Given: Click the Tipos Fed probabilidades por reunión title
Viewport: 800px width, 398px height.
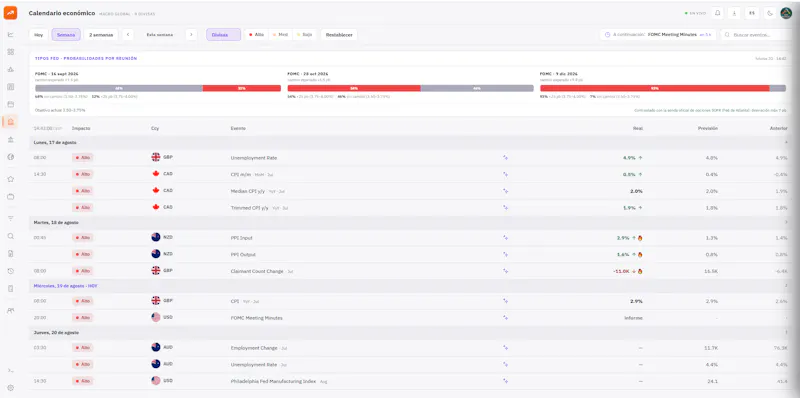Looking at the screenshot, I should pyautogui.click(x=86, y=59).
